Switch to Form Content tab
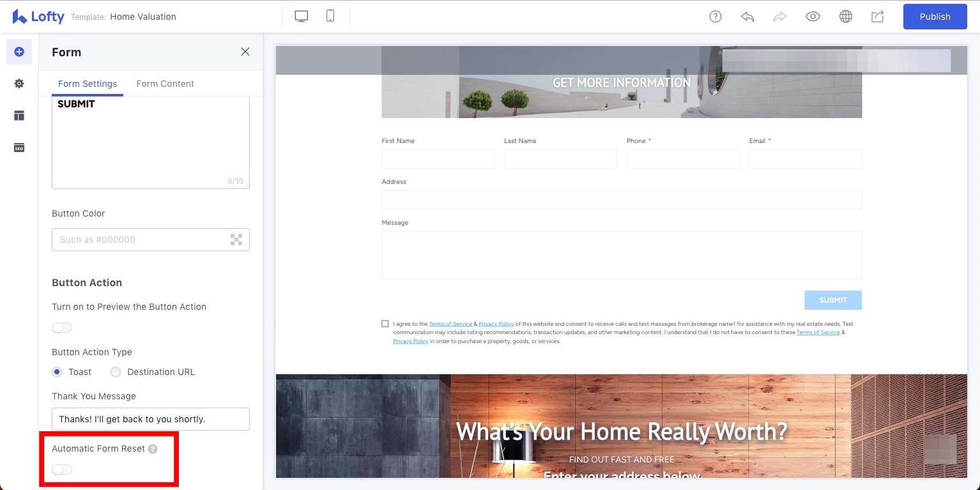This screenshot has width=980, height=490. (165, 84)
